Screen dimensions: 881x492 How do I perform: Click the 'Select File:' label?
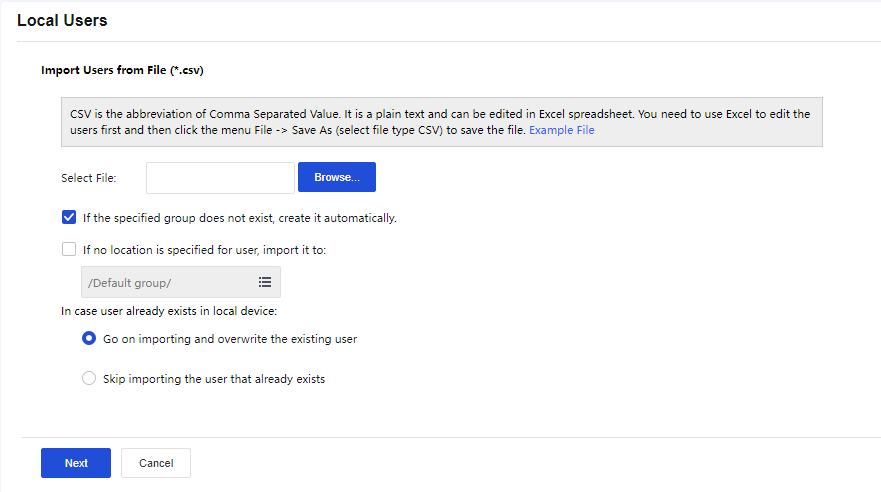tap(89, 178)
